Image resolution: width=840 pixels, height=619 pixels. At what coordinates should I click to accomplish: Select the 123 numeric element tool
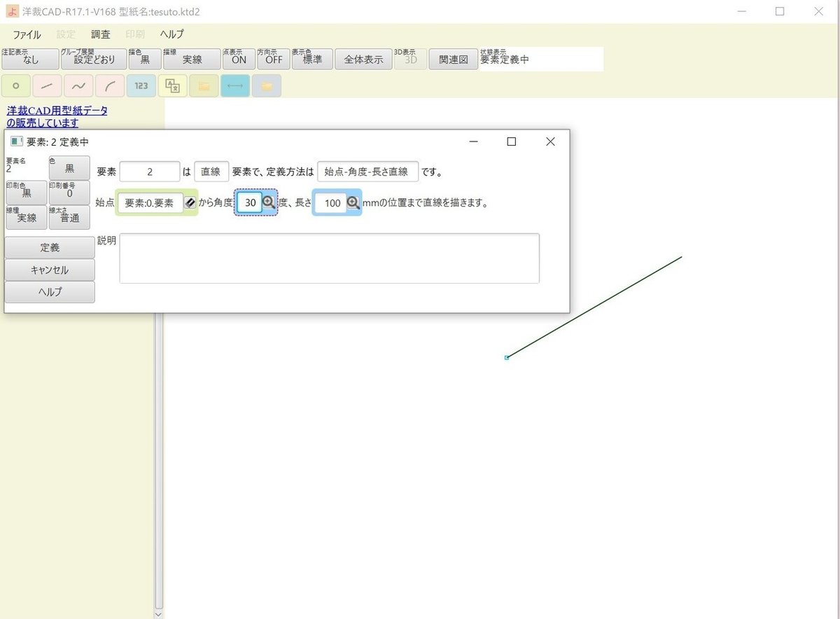tap(141, 85)
